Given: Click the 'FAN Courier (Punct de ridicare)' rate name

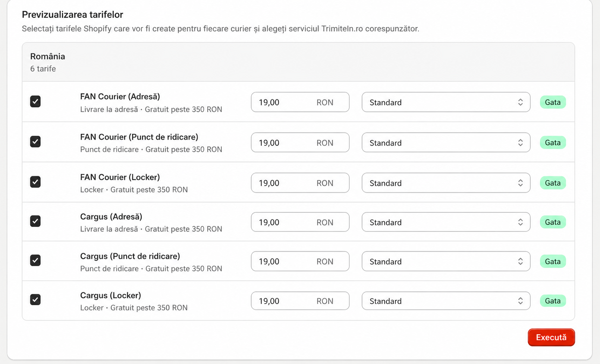Looking at the screenshot, I should [x=139, y=137].
